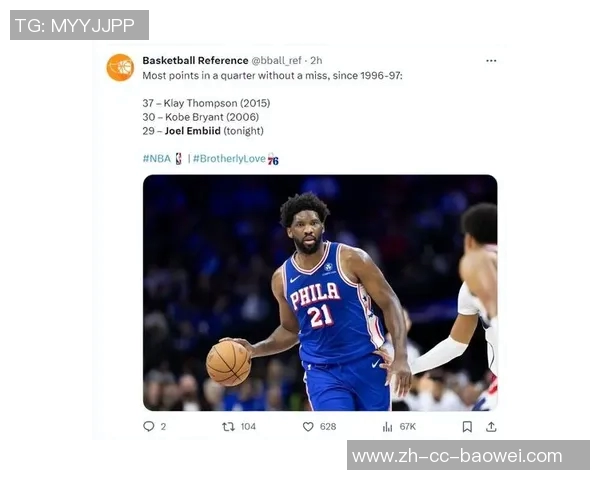Click the 628 likes count

(328, 426)
